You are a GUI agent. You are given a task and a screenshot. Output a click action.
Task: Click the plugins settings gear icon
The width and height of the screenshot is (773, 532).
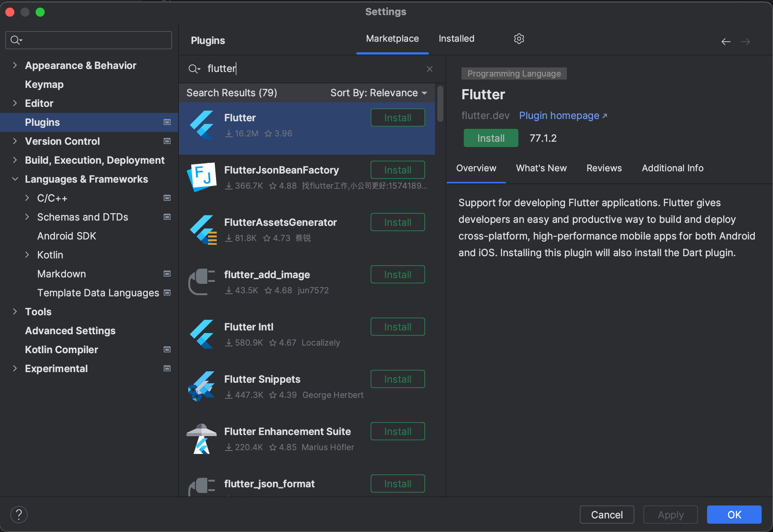[519, 39]
